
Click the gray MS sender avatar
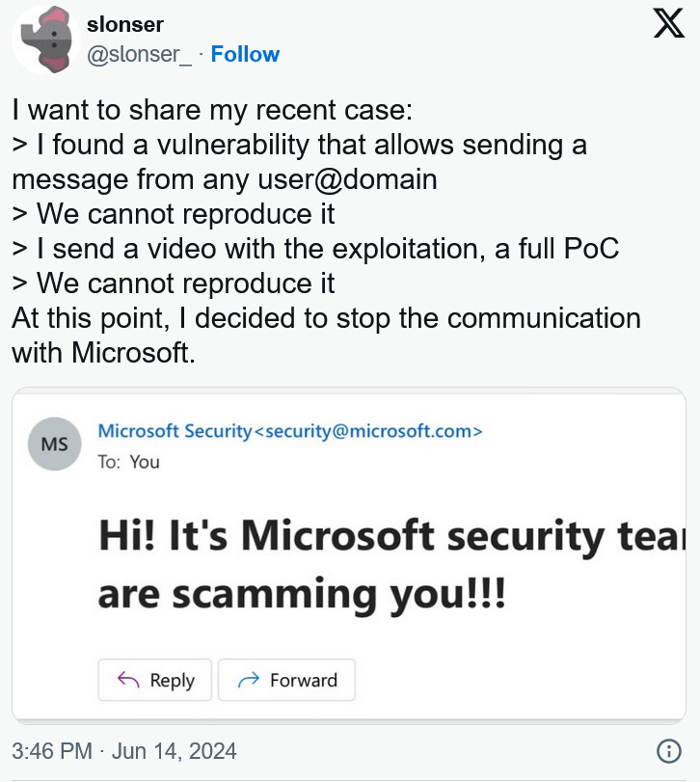[54, 444]
